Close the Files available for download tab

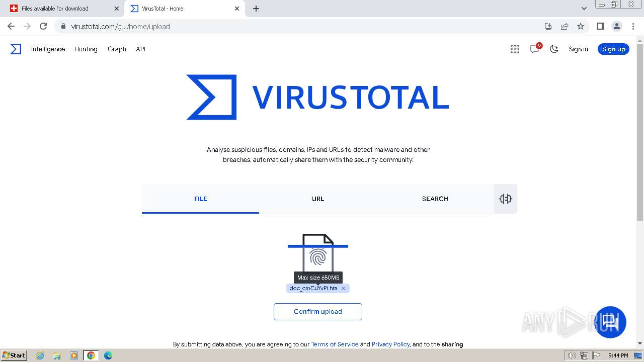[117, 9]
